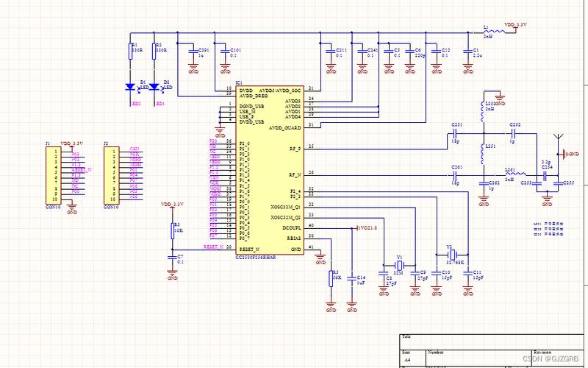This screenshot has width=588, height=368.
Task: Click the pink RESET_N net label at pin 20
Action: (x=213, y=247)
